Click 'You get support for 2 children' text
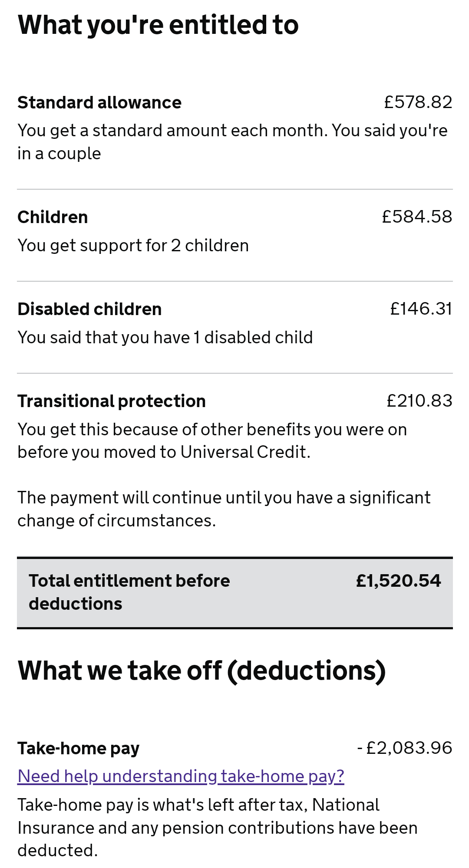 [133, 246]
